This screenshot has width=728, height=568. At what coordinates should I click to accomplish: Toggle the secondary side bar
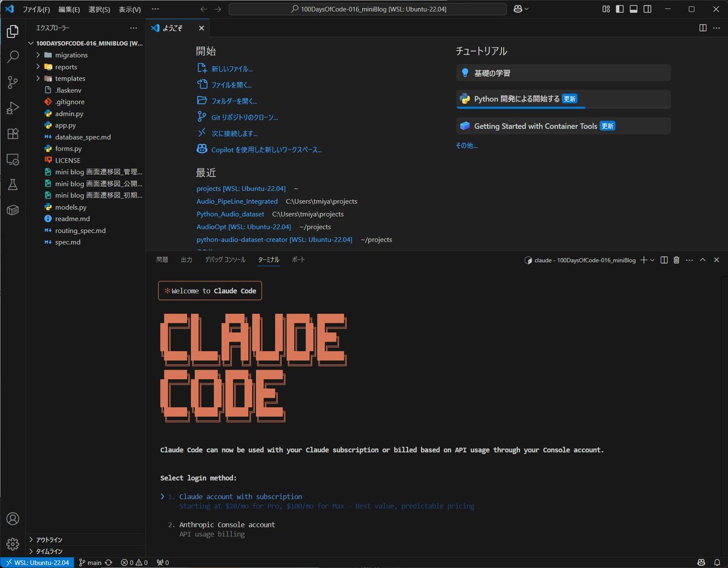[647, 9]
